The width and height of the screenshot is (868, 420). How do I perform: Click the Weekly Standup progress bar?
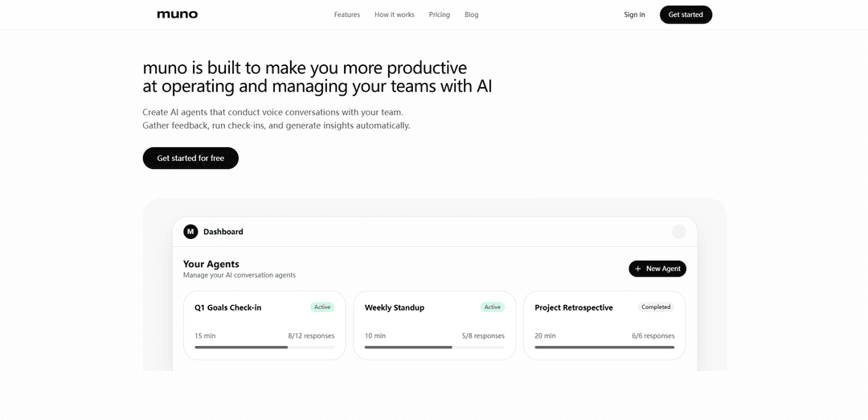click(435, 348)
